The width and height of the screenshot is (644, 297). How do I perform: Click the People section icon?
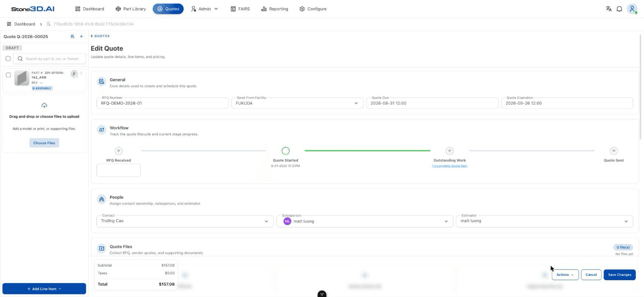101,199
